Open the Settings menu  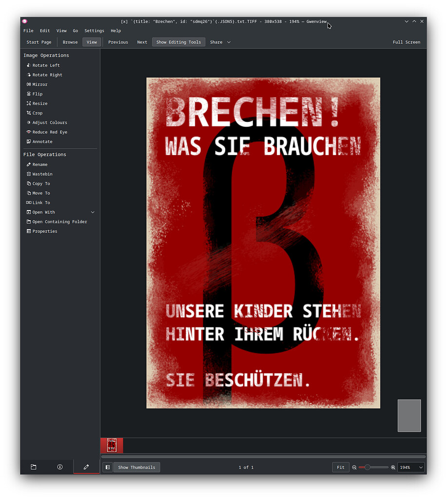click(x=94, y=31)
